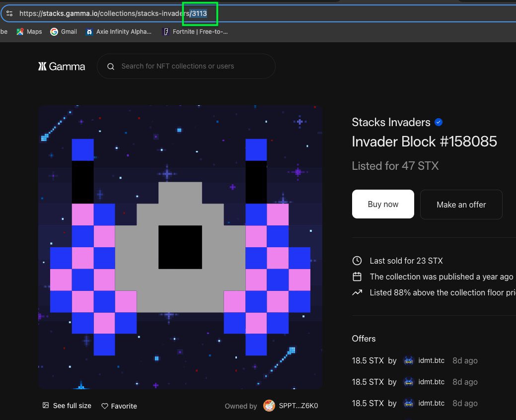The image size is (516, 420).
Task: Click the trending arrow icon beside floor price
Action: coord(357,292)
